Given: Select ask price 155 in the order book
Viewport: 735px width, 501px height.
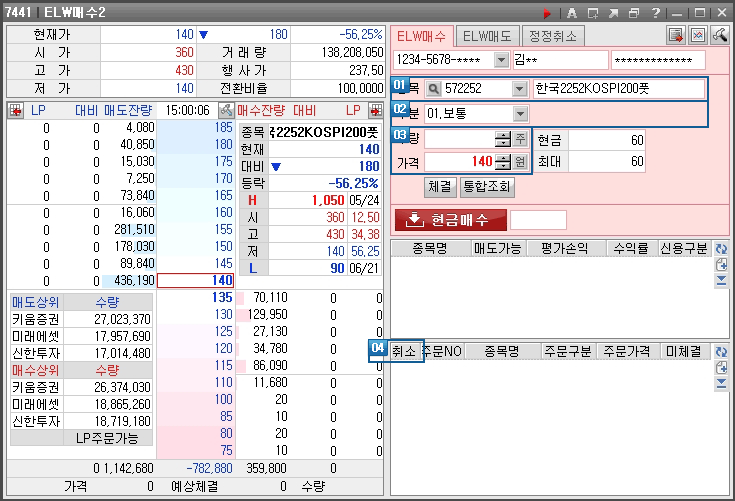Looking at the screenshot, I should pyautogui.click(x=195, y=229).
